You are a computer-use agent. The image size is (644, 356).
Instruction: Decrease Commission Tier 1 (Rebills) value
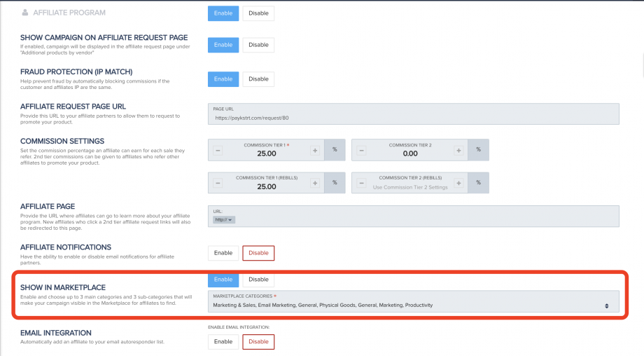point(218,183)
